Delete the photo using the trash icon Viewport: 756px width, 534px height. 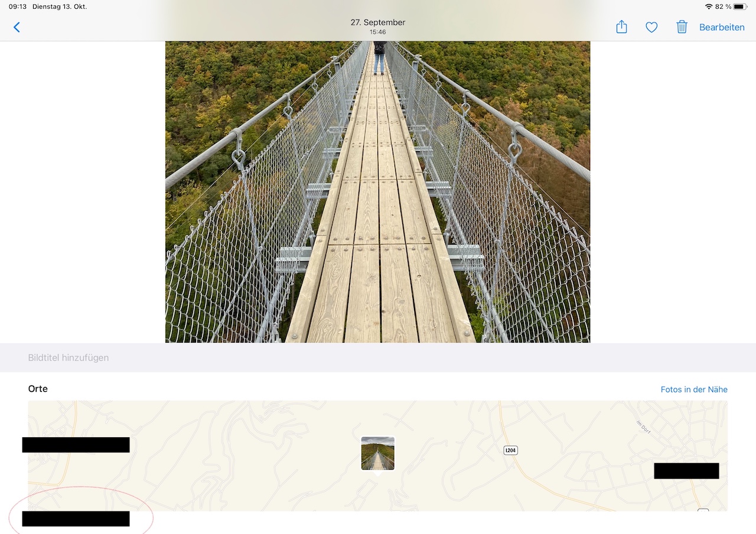(682, 27)
